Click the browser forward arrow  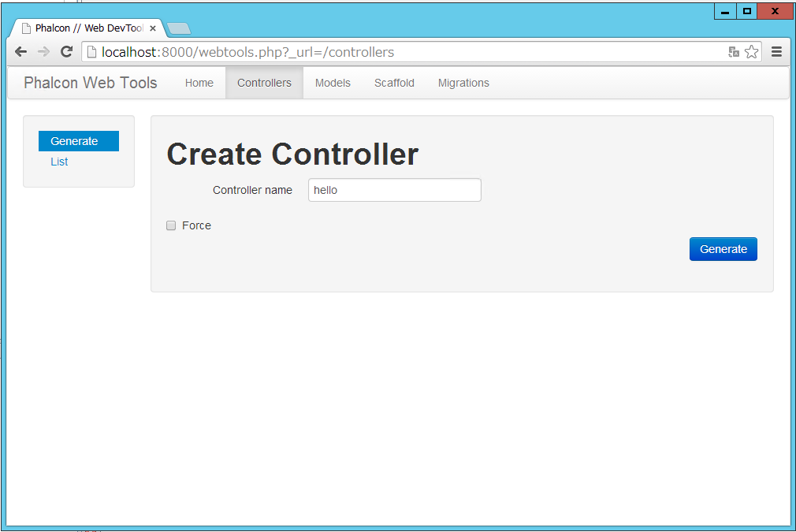coord(43,52)
